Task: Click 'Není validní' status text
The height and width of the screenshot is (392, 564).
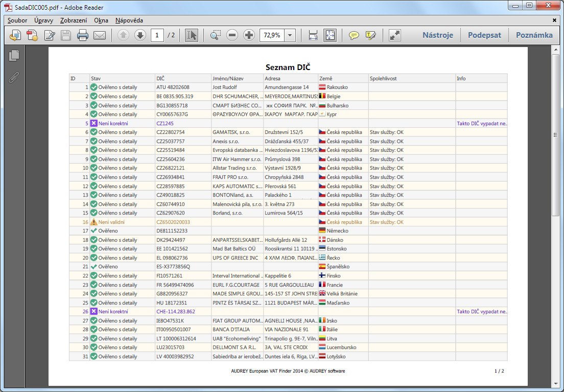Action: click(111, 222)
